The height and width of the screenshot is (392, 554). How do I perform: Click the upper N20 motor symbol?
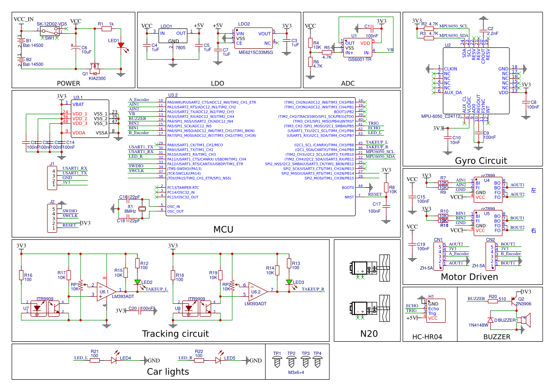coord(370,268)
